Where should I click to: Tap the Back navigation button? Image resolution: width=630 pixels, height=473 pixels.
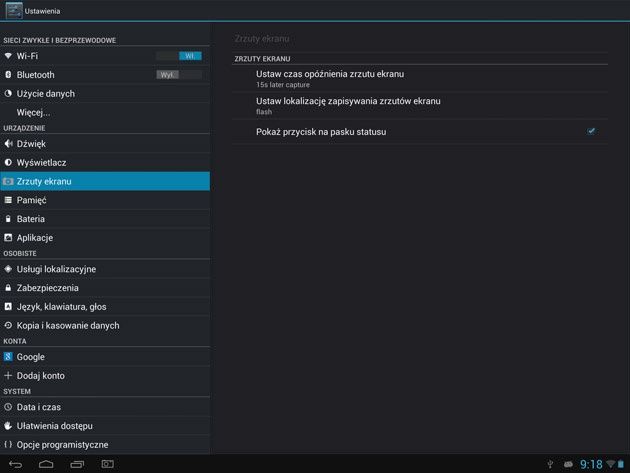tap(16, 464)
